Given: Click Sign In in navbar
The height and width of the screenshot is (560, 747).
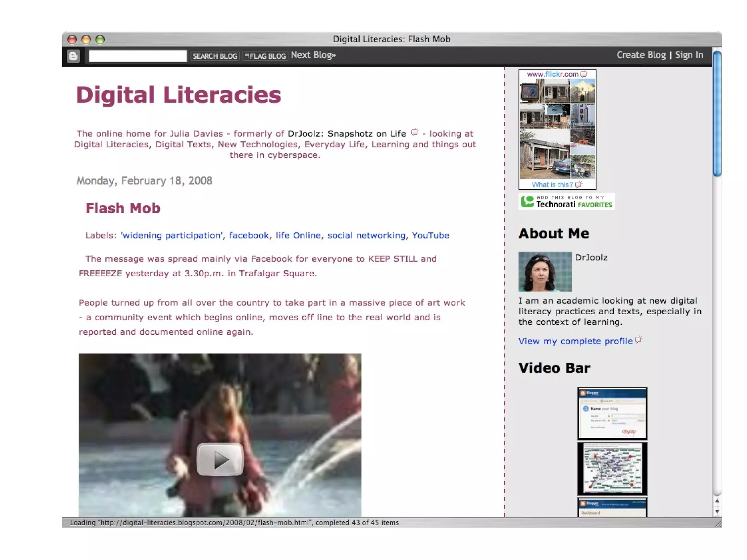Looking at the screenshot, I should click(689, 55).
